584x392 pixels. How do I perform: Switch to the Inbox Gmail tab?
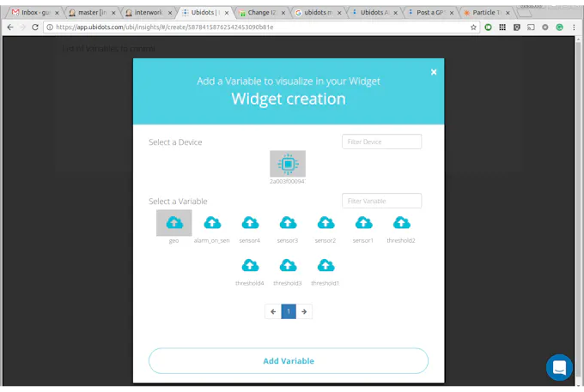point(34,12)
